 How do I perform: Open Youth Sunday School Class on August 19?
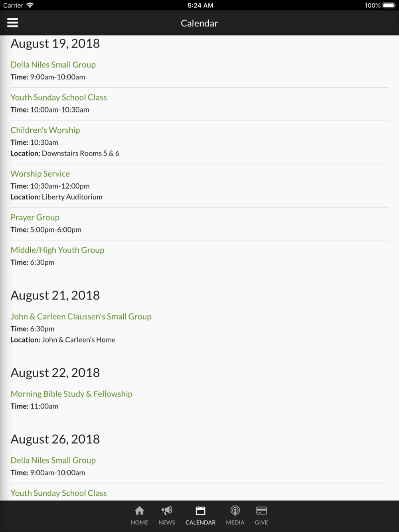(59, 97)
